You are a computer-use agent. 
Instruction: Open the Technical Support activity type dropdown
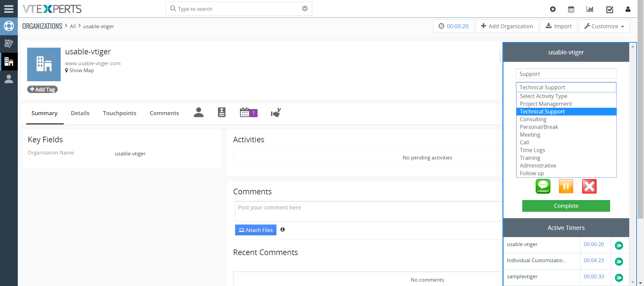[566, 87]
